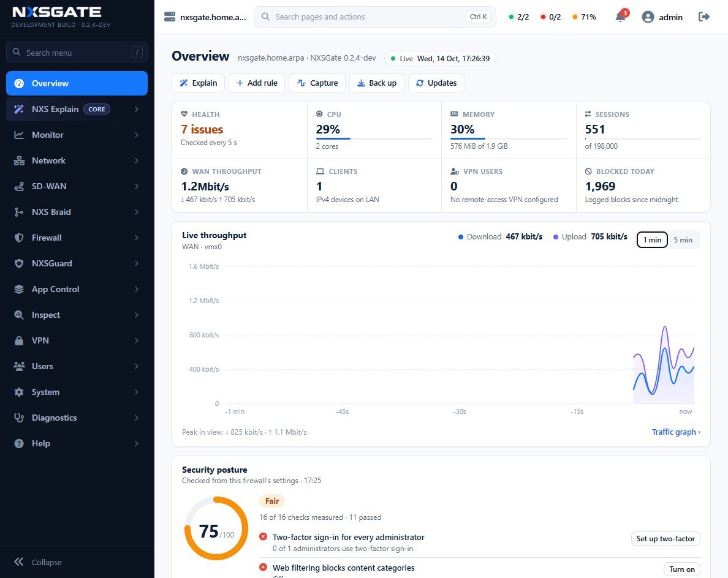The width and height of the screenshot is (728, 578).
Task: Click the Overview gauge icon
Action: tap(19, 83)
